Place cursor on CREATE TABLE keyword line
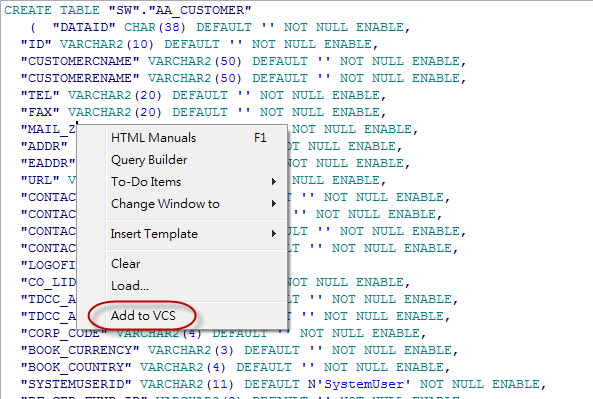Image resolution: width=593 pixels, height=399 pixels. (128, 10)
